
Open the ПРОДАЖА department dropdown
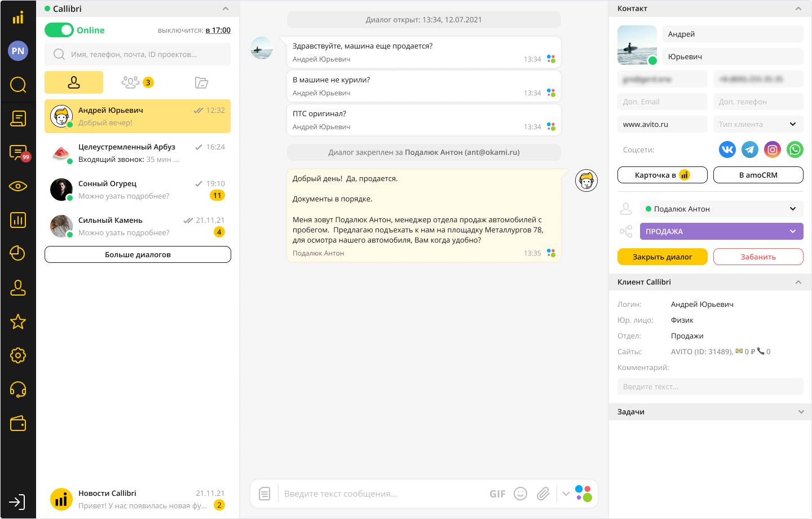tap(721, 231)
